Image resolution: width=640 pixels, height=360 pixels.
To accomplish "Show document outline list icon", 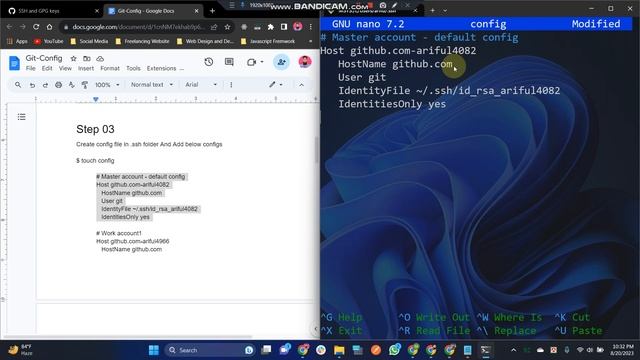I will coord(22,117).
